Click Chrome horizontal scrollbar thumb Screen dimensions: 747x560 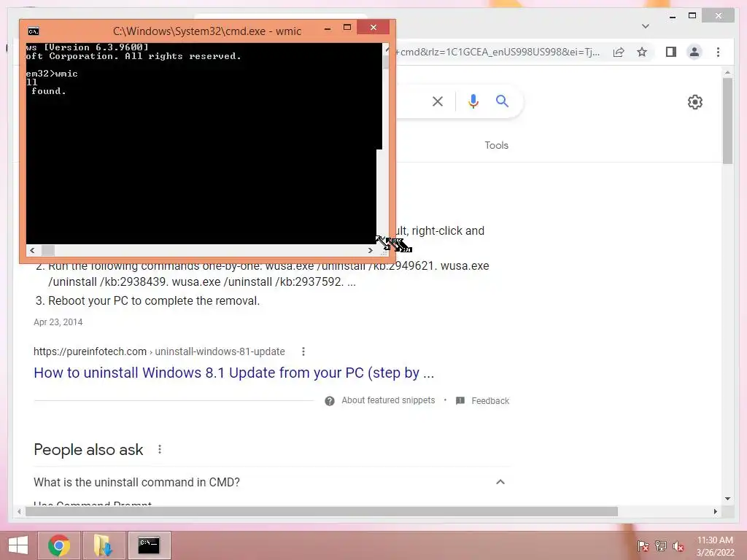click(x=322, y=511)
